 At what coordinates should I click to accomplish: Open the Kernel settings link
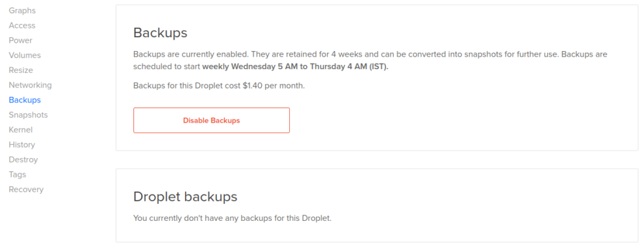tap(21, 130)
